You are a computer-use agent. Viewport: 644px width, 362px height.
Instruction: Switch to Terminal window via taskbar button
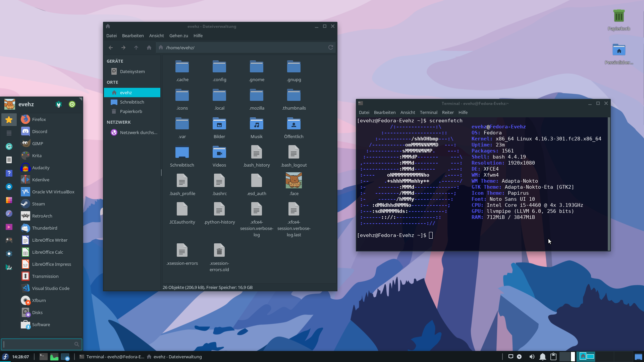click(x=112, y=357)
